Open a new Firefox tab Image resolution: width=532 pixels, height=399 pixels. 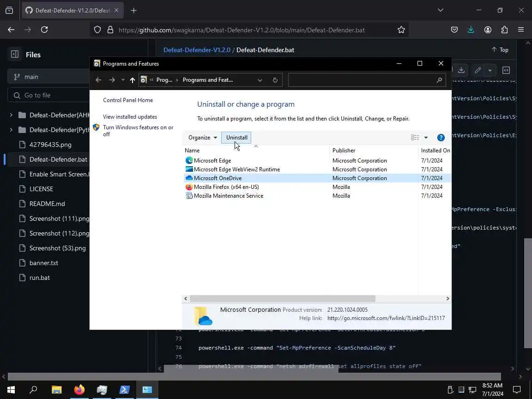[133, 11]
